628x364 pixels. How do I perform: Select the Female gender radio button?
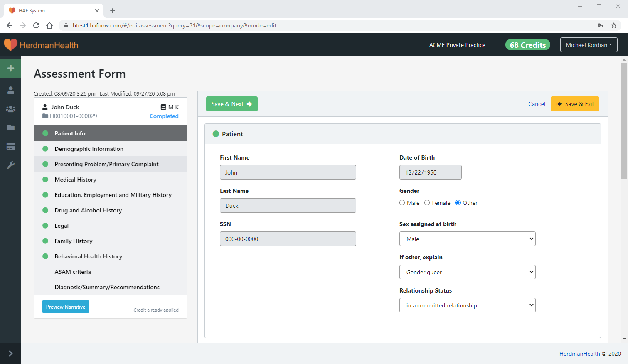pos(427,203)
